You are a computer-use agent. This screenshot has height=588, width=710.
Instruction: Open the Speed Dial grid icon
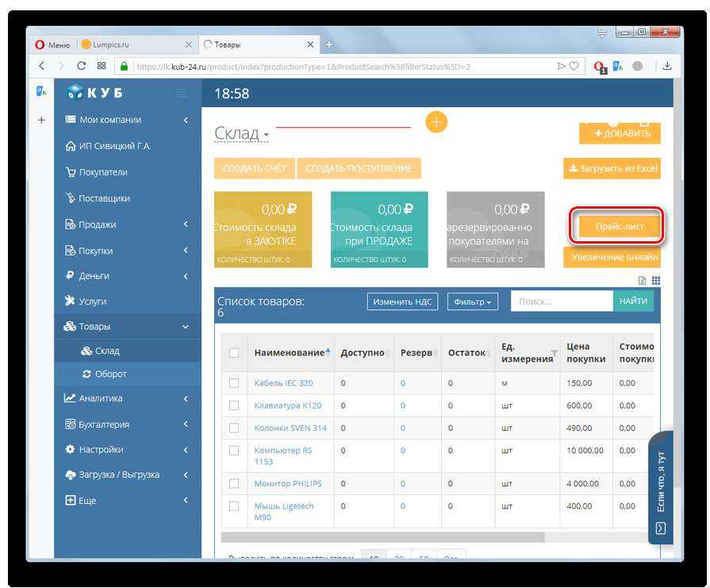pos(102,66)
